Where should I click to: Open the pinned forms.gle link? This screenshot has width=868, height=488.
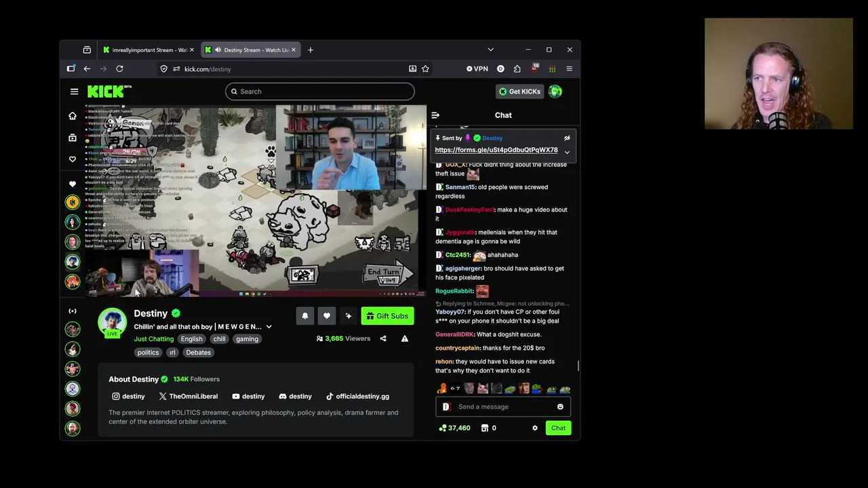tap(496, 150)
